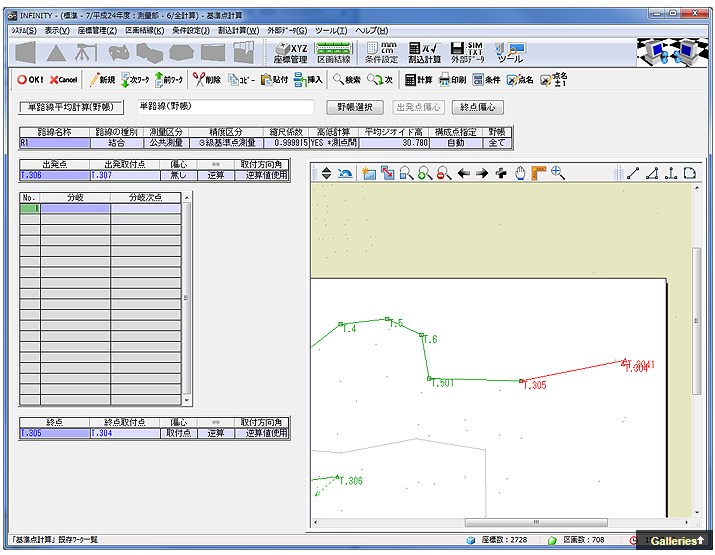Go to next view with right arrow
715x555 pixels.
pos(482,173)
